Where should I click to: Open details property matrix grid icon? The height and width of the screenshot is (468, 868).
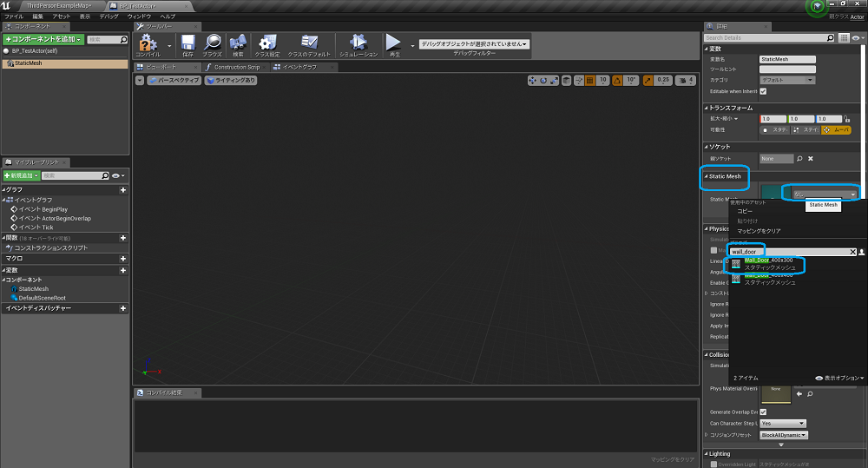(844, 37)
